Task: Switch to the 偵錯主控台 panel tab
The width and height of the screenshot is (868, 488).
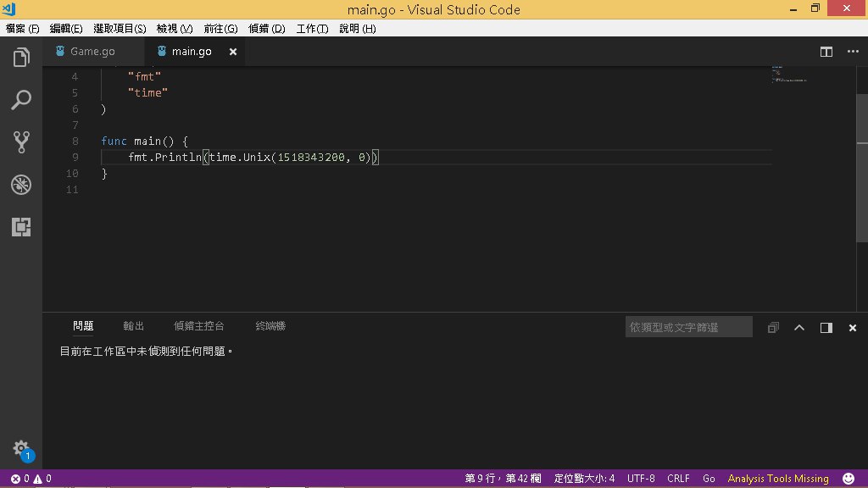Action: pos(198,326)
